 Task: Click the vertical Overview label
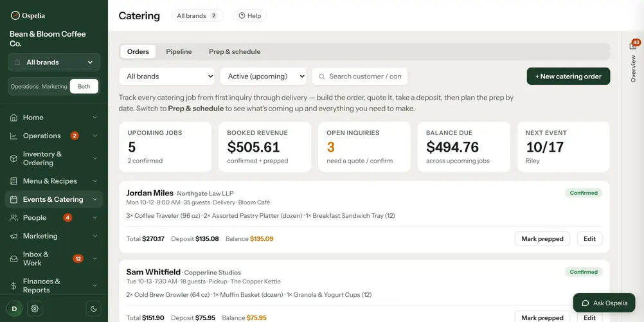[x=633, y=69]
